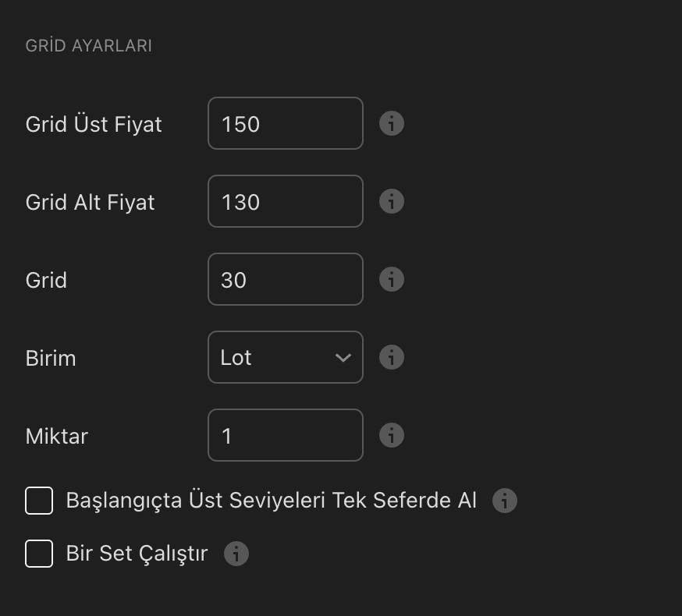Image resolution: width=682 pixels, height=616 pixels.
Task: Click info icon beside Bir Set Çalıştır
Action: tap(236, 554)
